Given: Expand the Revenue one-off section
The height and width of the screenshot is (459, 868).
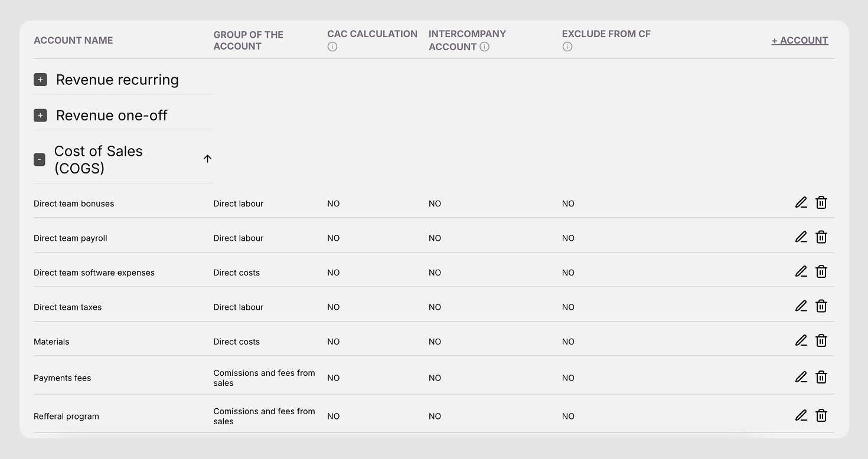Looking at the screenshot, I should (x=40, y=115).
